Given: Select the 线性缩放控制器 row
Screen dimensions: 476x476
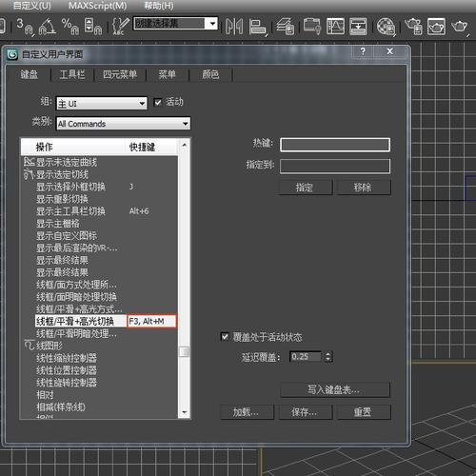Looking at the screenshot, I should point(99,358).
